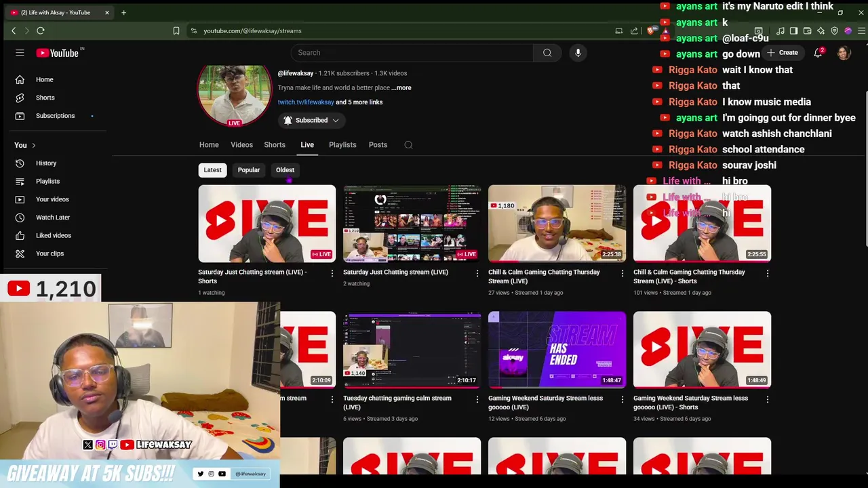
Task: Click the Create button
Action: (783, 53)
